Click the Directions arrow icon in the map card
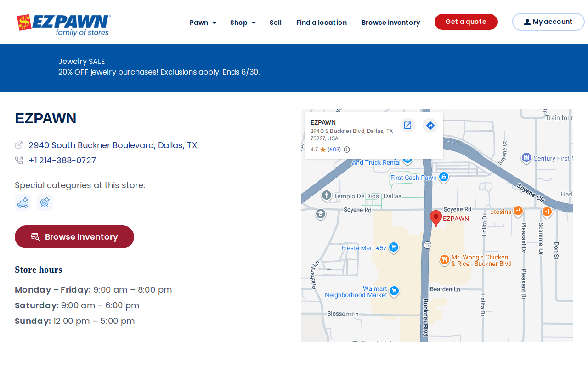 pyautogui.click(x=430, y=125)
